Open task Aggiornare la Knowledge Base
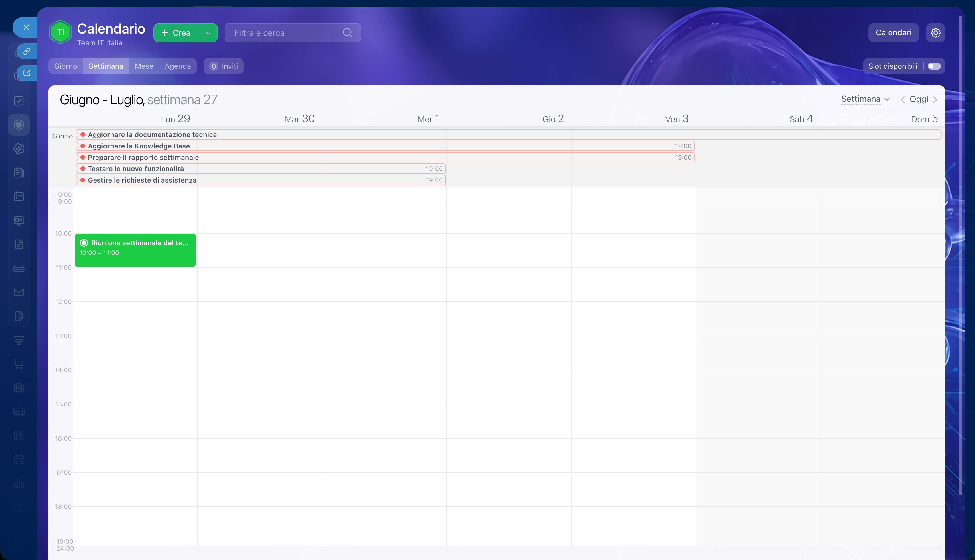 [385, 146]
